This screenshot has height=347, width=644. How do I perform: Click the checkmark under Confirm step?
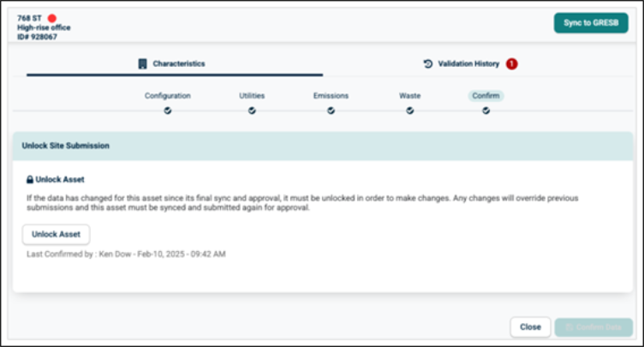point(486,110)
